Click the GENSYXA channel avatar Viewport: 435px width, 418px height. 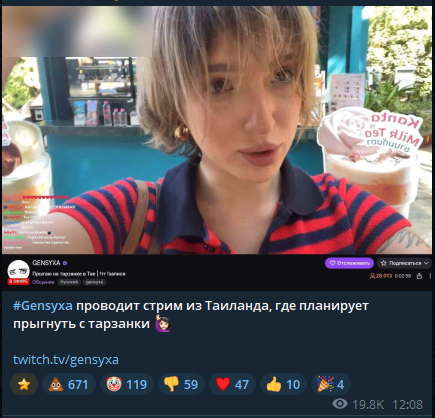pyautogui.click(x=18, y=271)
